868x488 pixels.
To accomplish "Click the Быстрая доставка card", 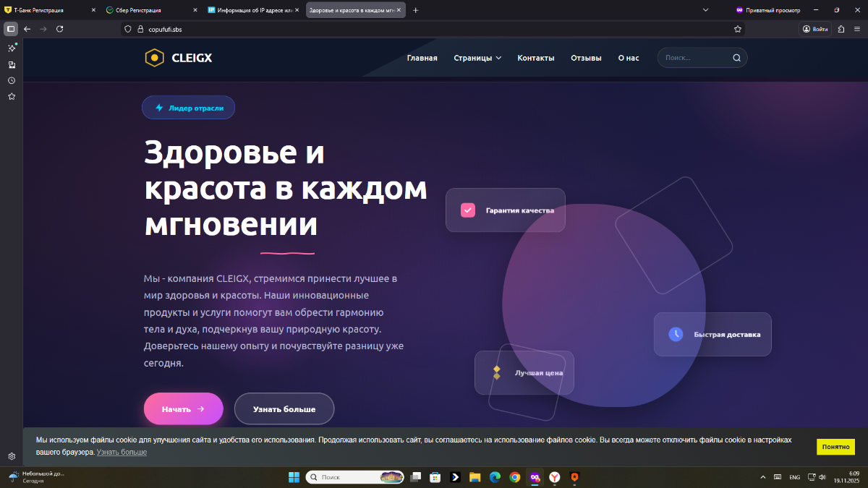I will click(712, 334).
